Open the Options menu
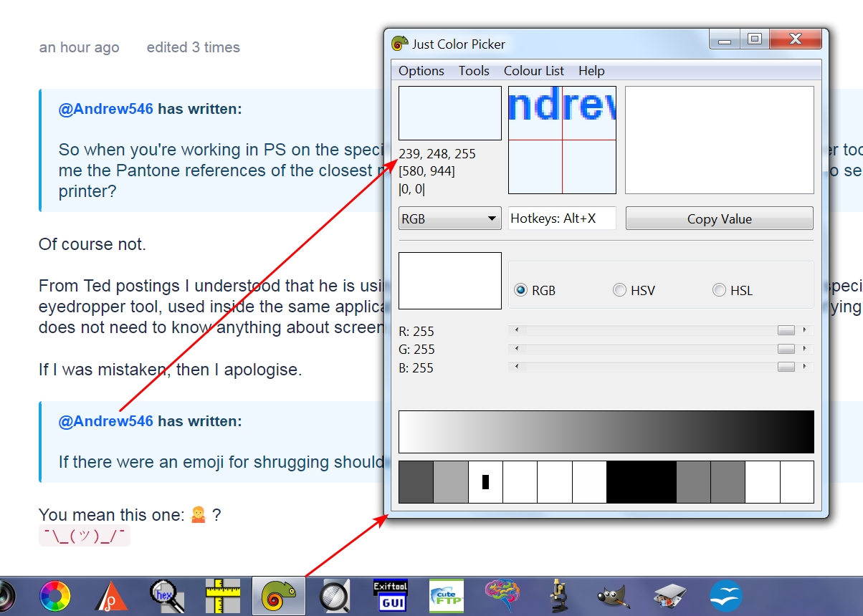863x616 pixels. coord(421,71)
